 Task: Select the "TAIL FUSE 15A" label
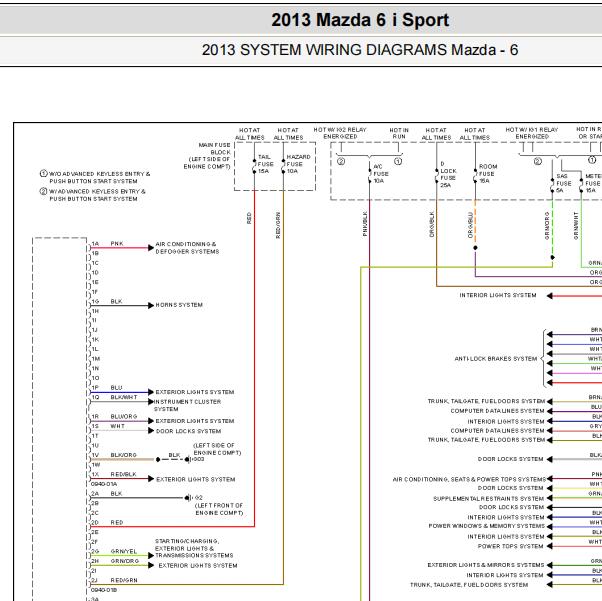click(x=266, y=164)
